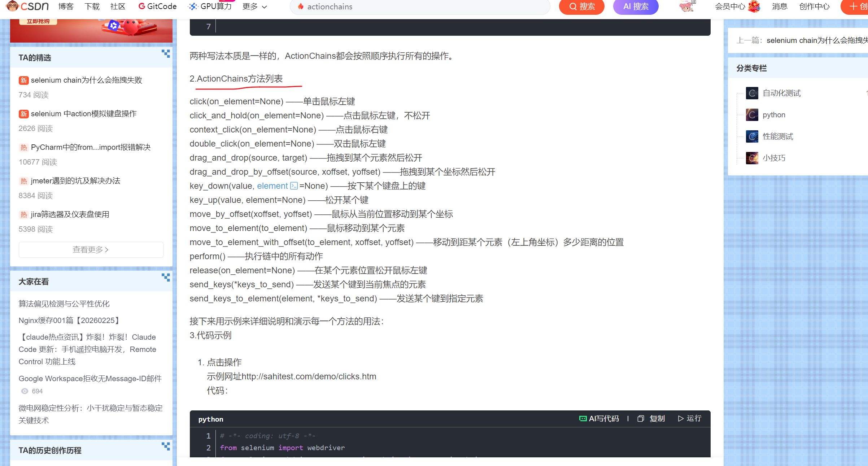
Task: Click AI写代码 icon on the code block
Action: [583, 419]
